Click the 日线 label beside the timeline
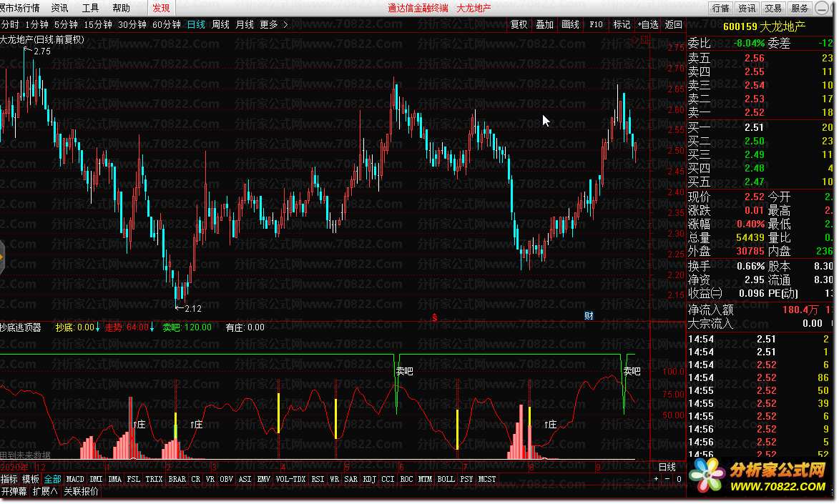The height and width of the screenshot is (504, 839). (x=667, y=467)
